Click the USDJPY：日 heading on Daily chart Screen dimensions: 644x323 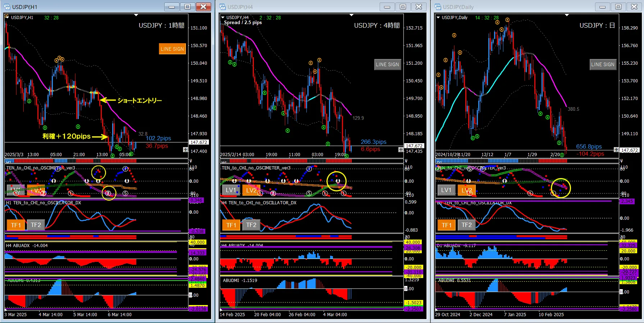pos(597,26)
